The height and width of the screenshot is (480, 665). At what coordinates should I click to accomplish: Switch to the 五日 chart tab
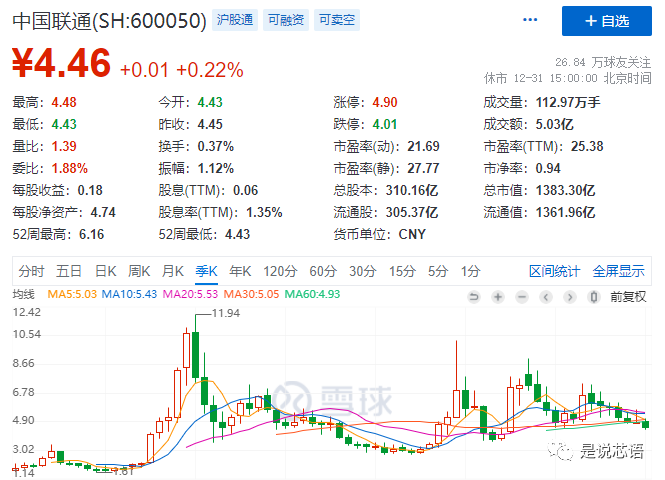click(69, 271)
